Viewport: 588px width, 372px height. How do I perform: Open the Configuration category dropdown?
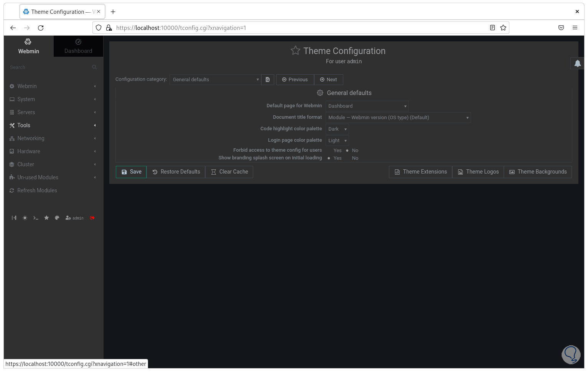point(215,80)
